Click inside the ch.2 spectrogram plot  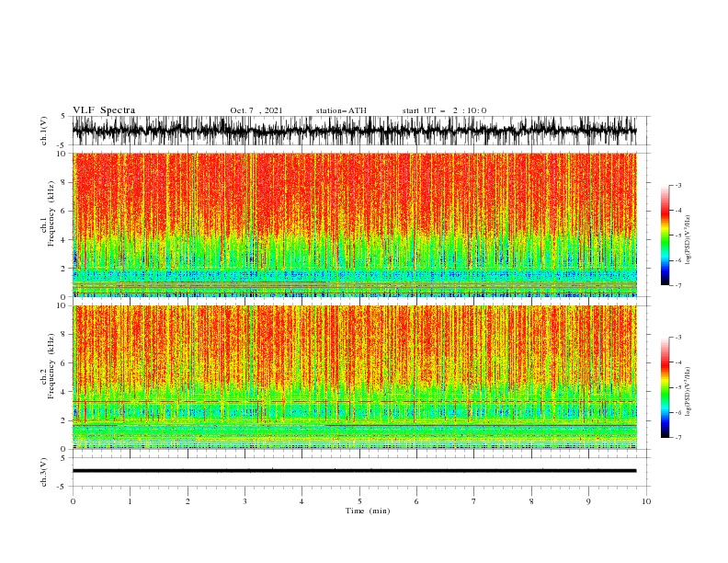coord(354,377)
